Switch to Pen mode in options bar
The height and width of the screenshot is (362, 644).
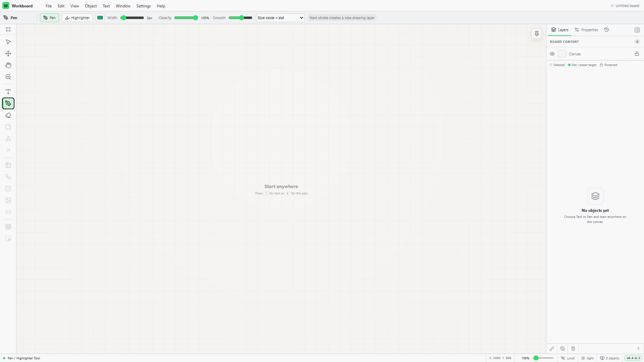point(49,18)
